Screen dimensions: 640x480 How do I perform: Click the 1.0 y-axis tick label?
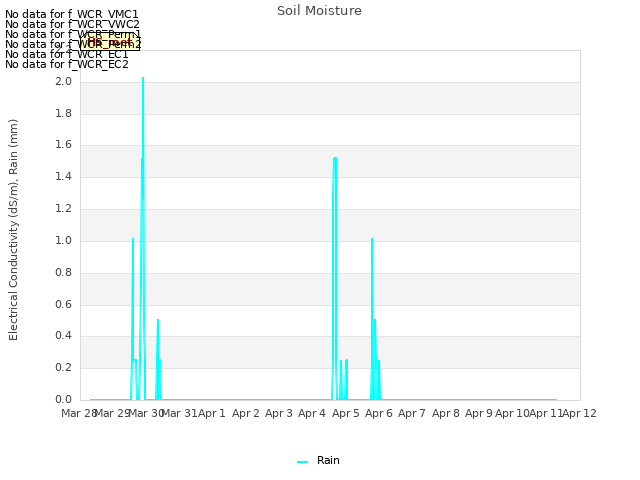point(63,240)
